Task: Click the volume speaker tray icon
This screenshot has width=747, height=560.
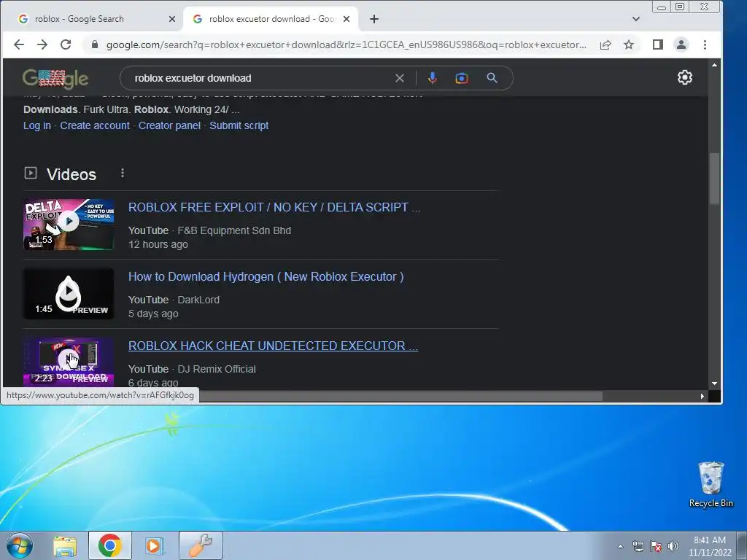Action: pos(673,546)
